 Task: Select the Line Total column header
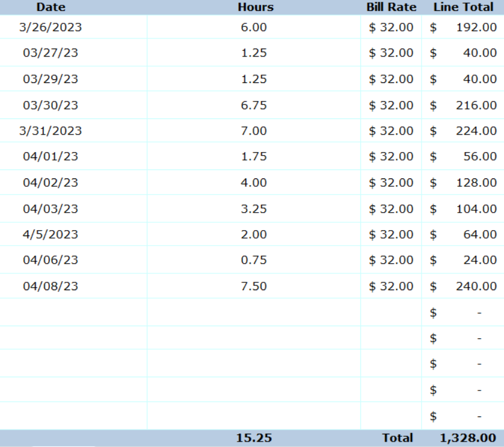click(x=464, y=7)
